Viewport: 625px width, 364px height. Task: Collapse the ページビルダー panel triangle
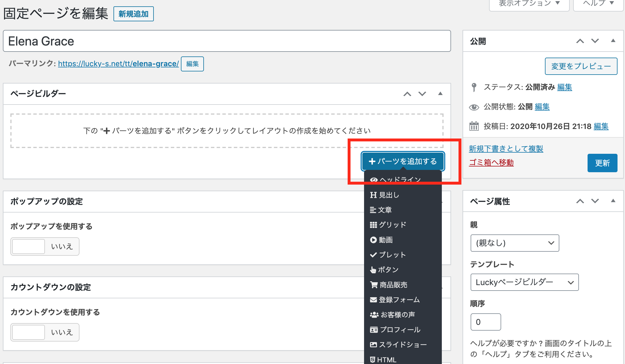point(440,94)
